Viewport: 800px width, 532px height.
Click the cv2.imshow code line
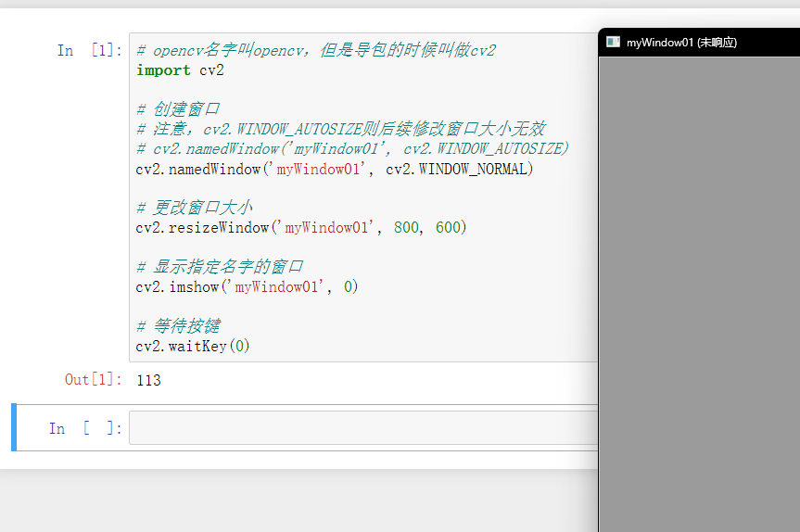(x=247, y=286)
